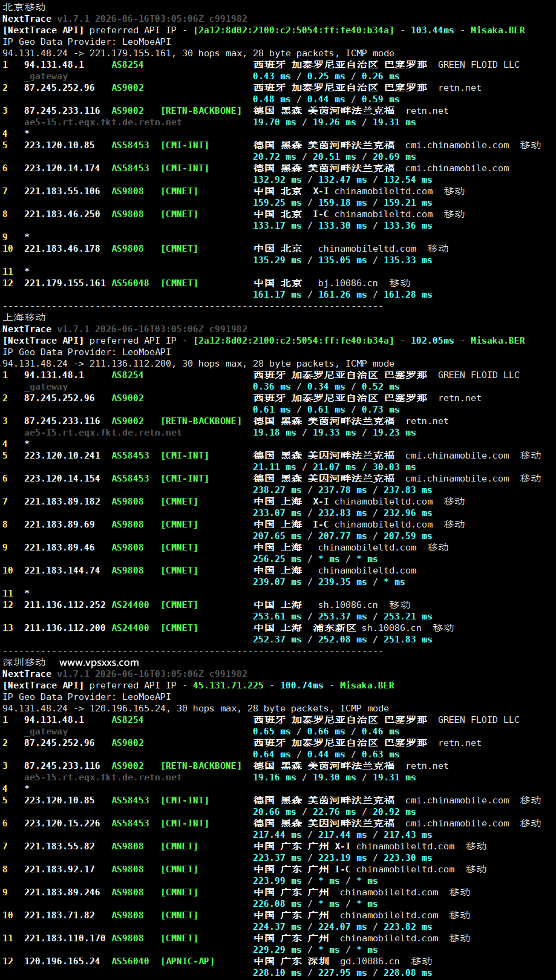Screen dimensions: 556x980
Task: Select latency 239.07 ms
Action: [277, 582]
